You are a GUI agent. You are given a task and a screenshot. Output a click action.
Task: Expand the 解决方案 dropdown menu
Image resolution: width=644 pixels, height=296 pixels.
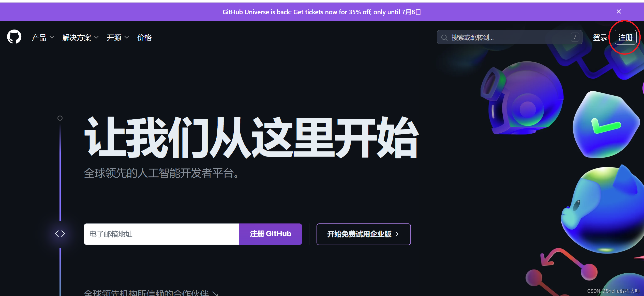click(x=80, y=38)
